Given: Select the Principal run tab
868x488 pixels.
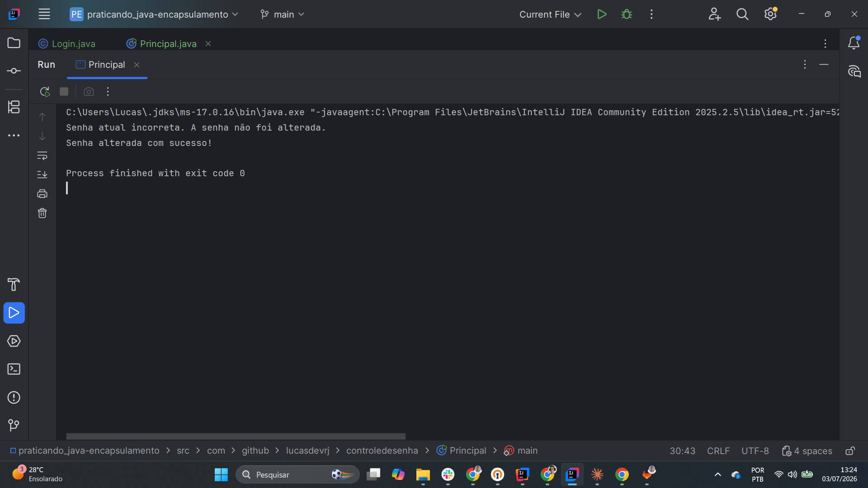Looking at the screenshot, I should (x=107, y=65).
